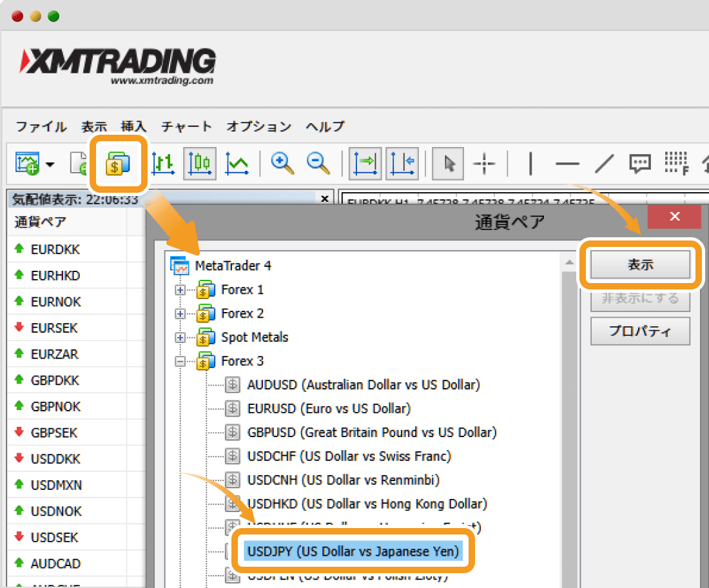Select AUDCAD in market watch
709x588 pixels.
coord(55,564)
